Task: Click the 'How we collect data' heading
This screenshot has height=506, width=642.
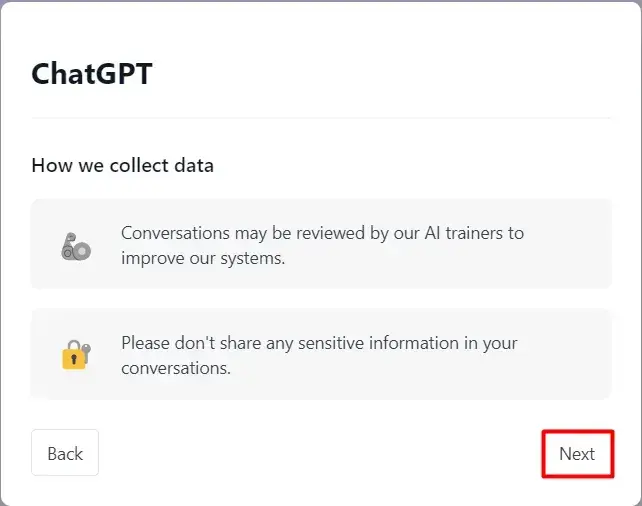Action: 122,165
